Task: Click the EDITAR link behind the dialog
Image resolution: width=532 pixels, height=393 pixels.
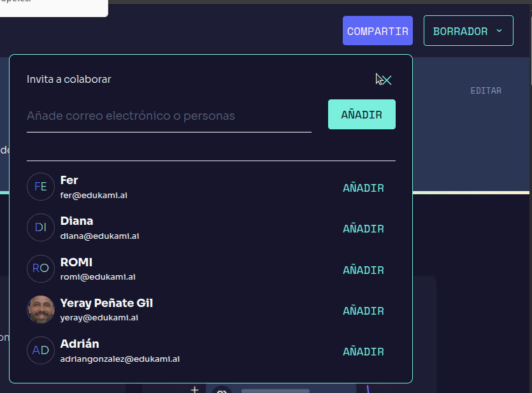Action: (485, 90)
